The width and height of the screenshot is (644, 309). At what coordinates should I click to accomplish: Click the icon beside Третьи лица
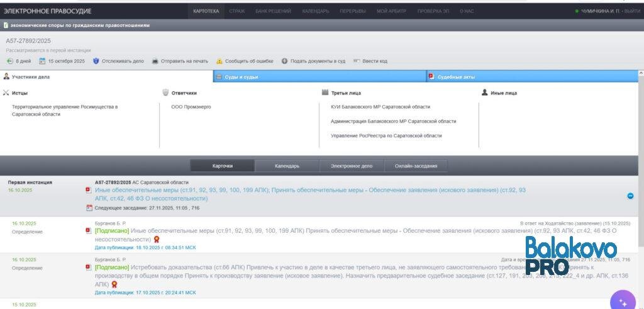tap(325, 93)
